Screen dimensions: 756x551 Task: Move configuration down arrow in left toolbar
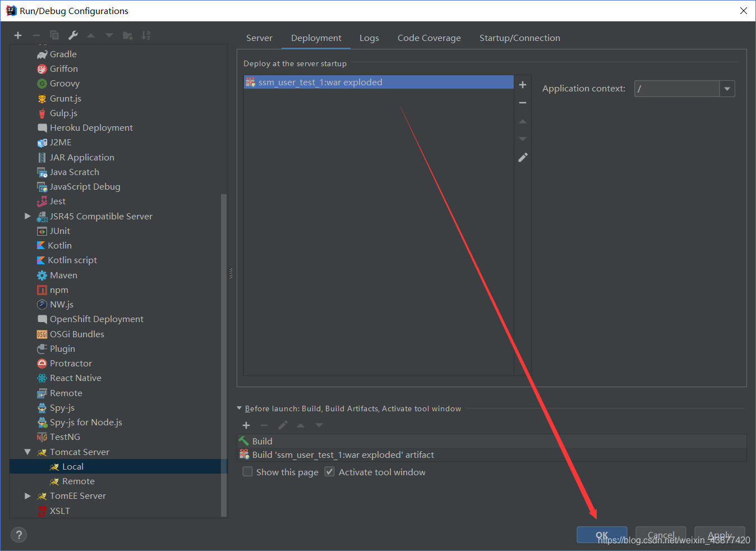click(x=109, y=35)
